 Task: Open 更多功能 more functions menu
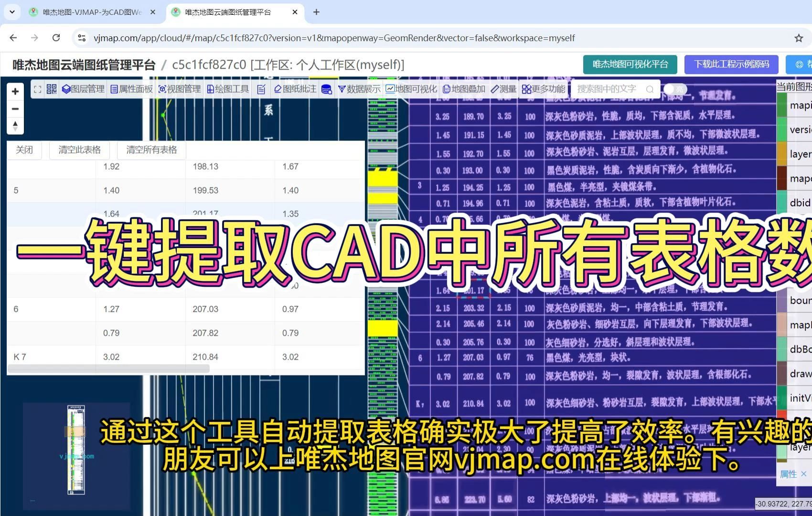point(544,89)
